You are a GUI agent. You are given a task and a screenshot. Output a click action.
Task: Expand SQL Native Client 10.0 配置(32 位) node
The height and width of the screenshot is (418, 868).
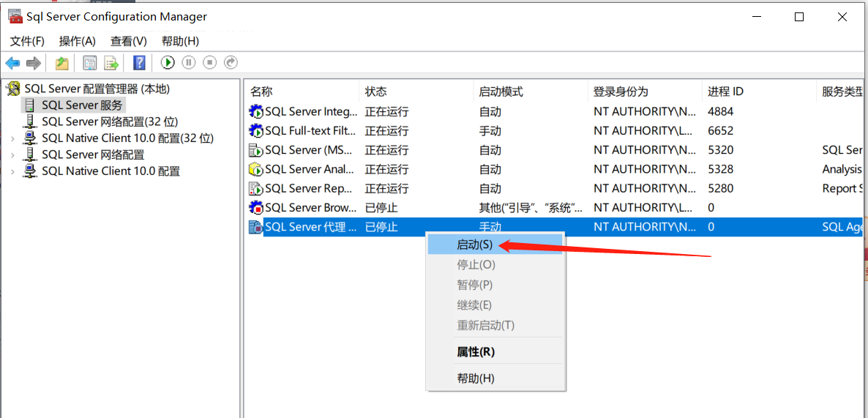12,138
